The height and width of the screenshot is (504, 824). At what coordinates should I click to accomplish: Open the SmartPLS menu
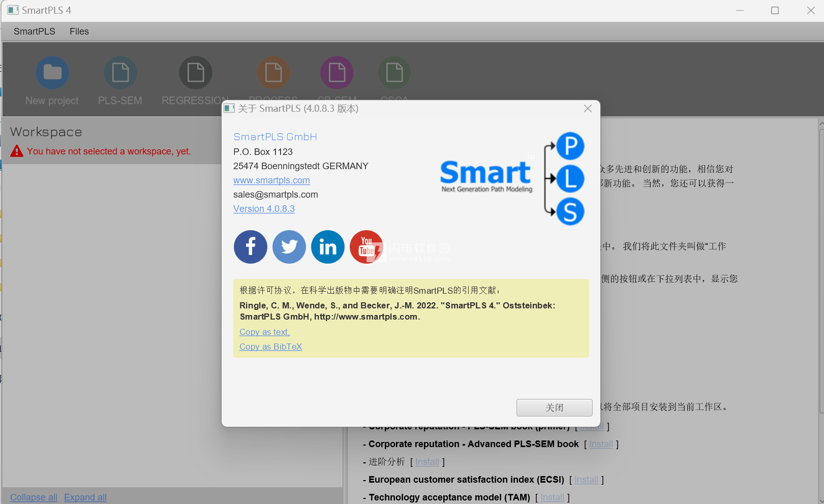tap(34, 31)
